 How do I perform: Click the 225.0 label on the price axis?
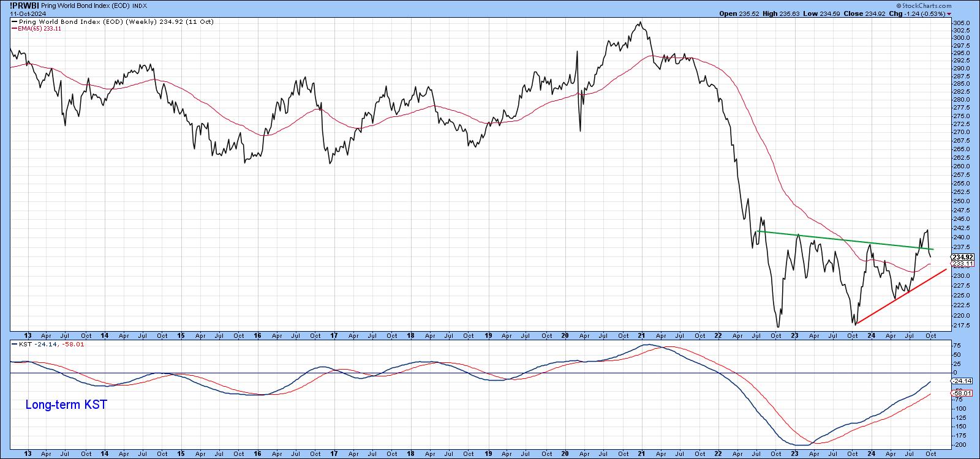pyautogui.click(x=963, y=295)
